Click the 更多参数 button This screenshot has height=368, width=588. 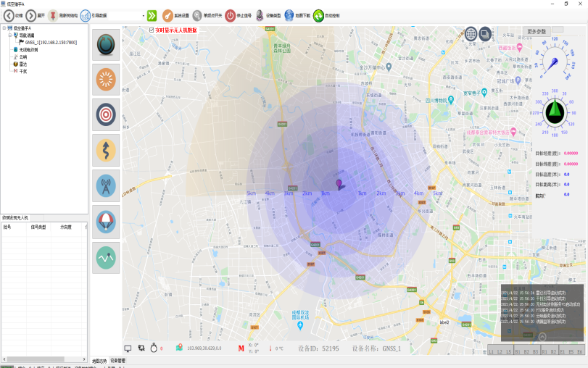pyautogui.click(x=537, y=32)
